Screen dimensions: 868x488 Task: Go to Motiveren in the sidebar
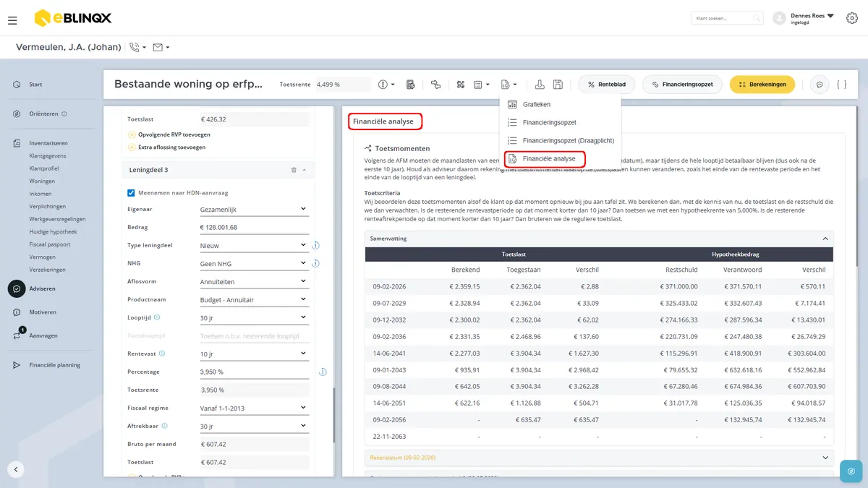[x=43, y=312]
